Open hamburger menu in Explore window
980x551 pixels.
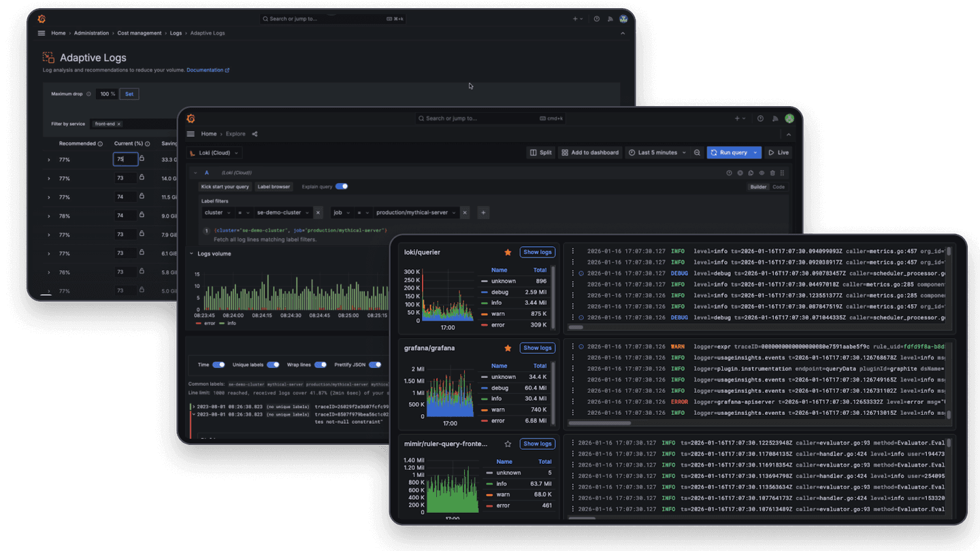(x=191, y=134)
